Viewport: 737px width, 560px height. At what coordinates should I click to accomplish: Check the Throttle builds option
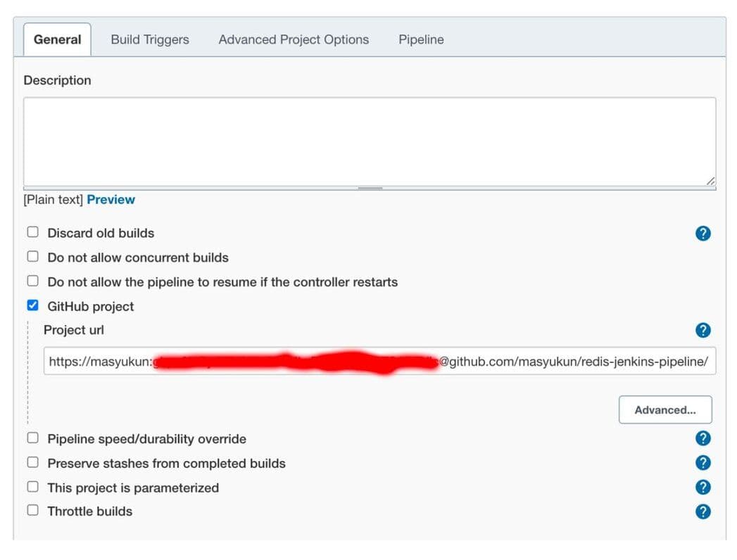(32, 509)
